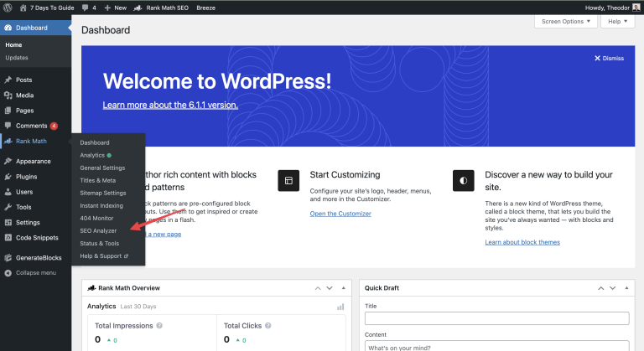Click the Quick Draft Title field
644x351 pixels.
[496, 318]
